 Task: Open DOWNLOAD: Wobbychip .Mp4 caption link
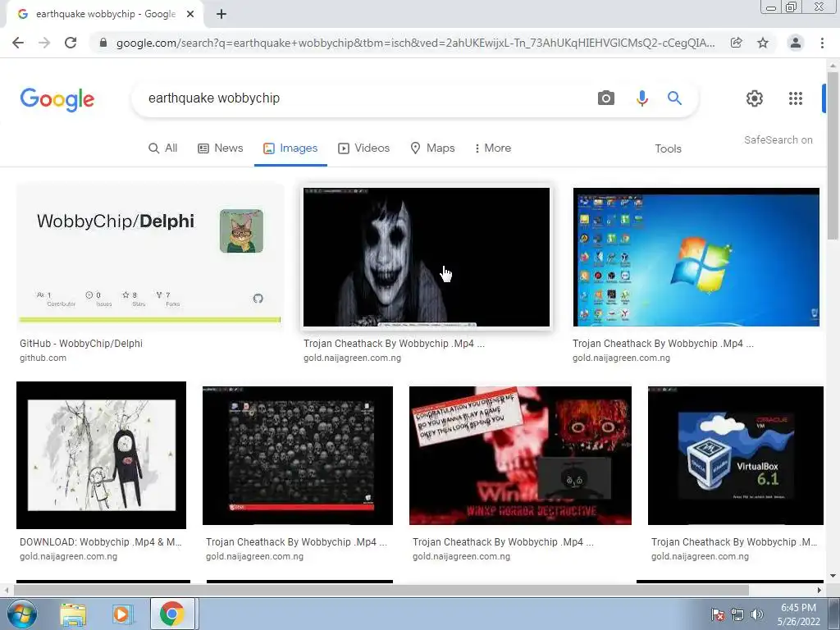pyautogui.click(x=101, y=542)
